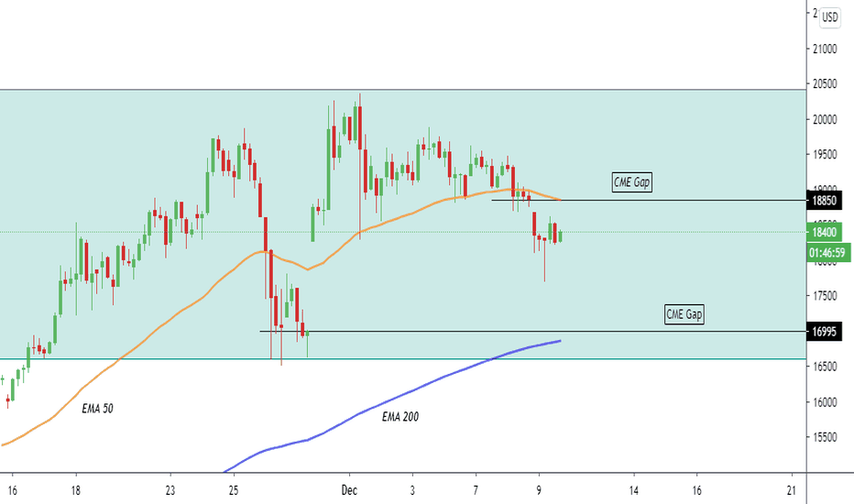Select the EMA 50 text label
The height and width of the screenshot is (504, 854).
click(97, 408)
